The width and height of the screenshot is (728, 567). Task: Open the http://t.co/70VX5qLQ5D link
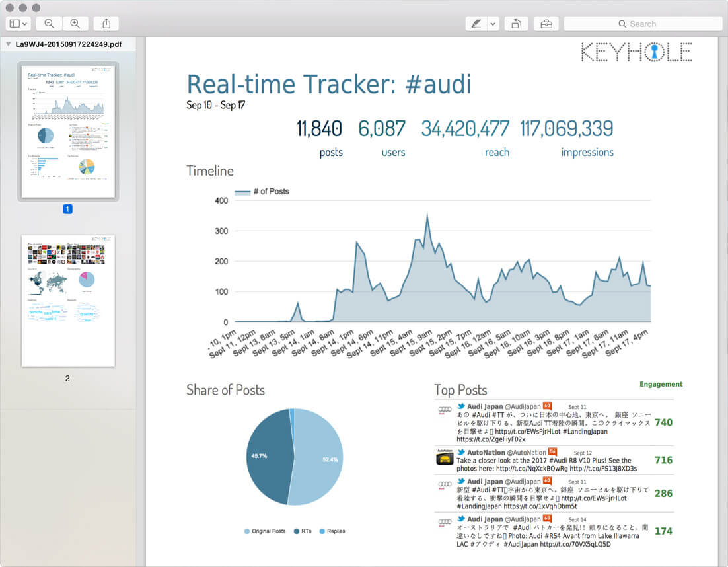coord(575,545)
